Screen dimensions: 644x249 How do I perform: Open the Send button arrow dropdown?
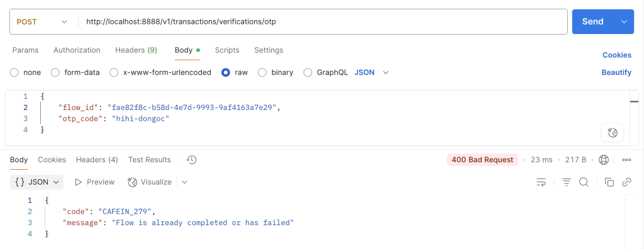click(625, 22)
